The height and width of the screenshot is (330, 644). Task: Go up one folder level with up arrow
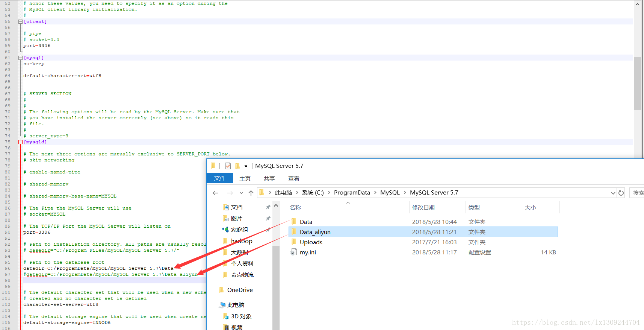pyautogui.click(x=251, y=193)
